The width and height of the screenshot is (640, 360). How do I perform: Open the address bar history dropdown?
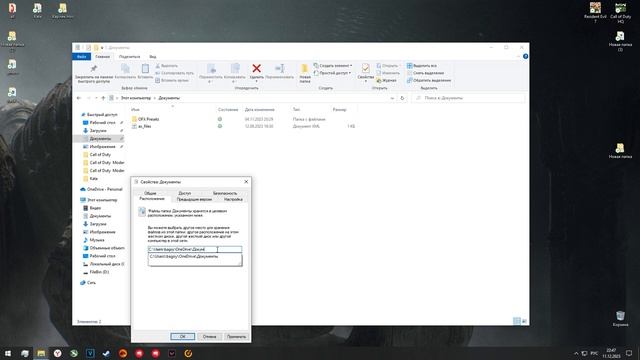392,98
